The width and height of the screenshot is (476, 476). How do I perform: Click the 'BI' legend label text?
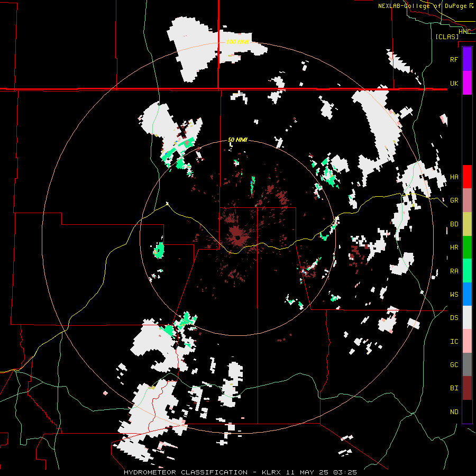454,388
